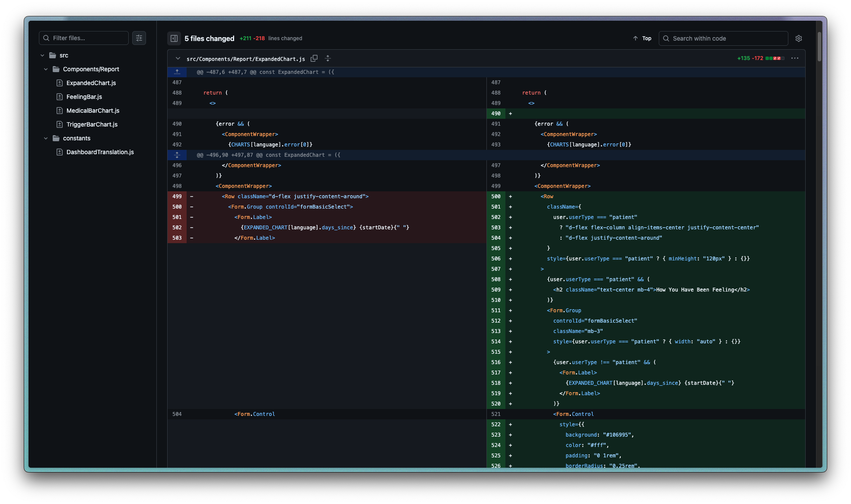Select removed line number 503
This screenshot has width=851, height=504.
pyautogui.click(x=177, y=238)
